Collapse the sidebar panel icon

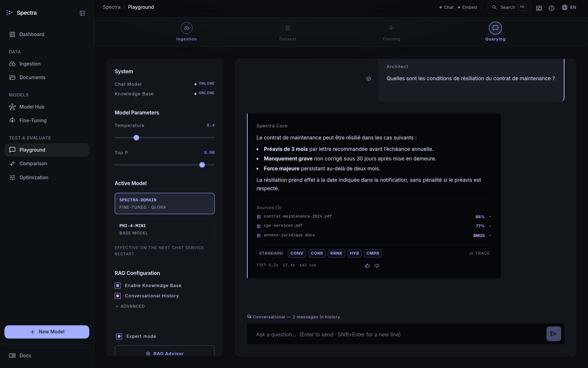click(x=82, y=13)
